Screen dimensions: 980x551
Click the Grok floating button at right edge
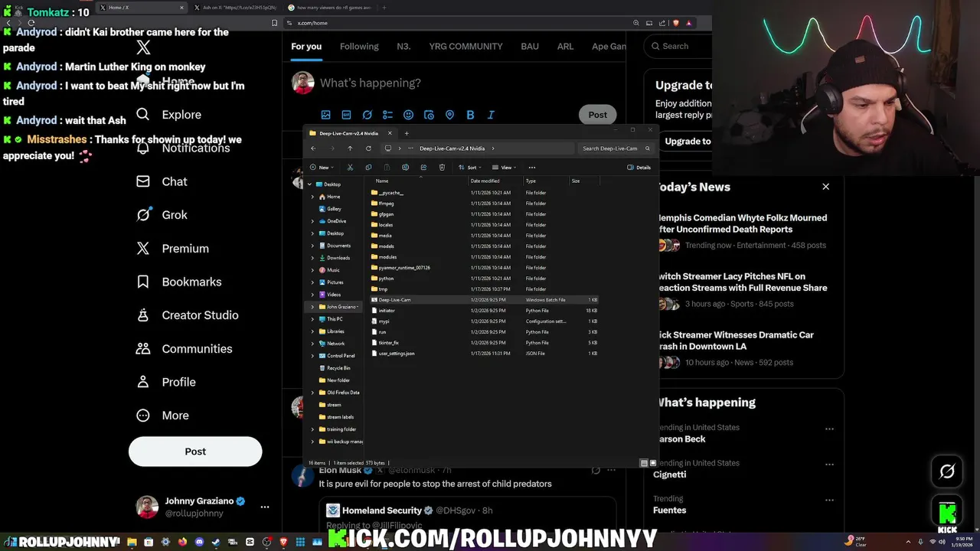pos(947,471)
